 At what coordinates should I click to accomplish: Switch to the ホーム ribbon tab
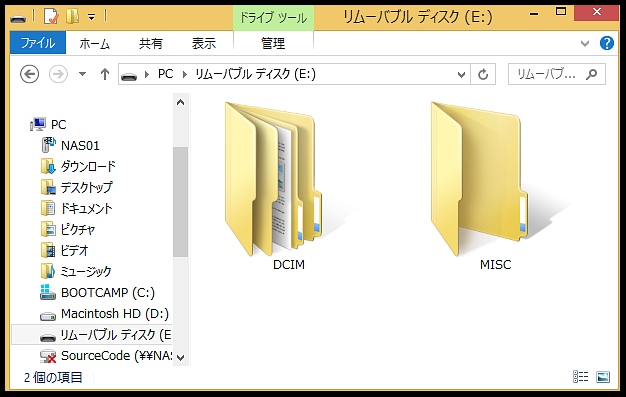[x=95, y=43]
